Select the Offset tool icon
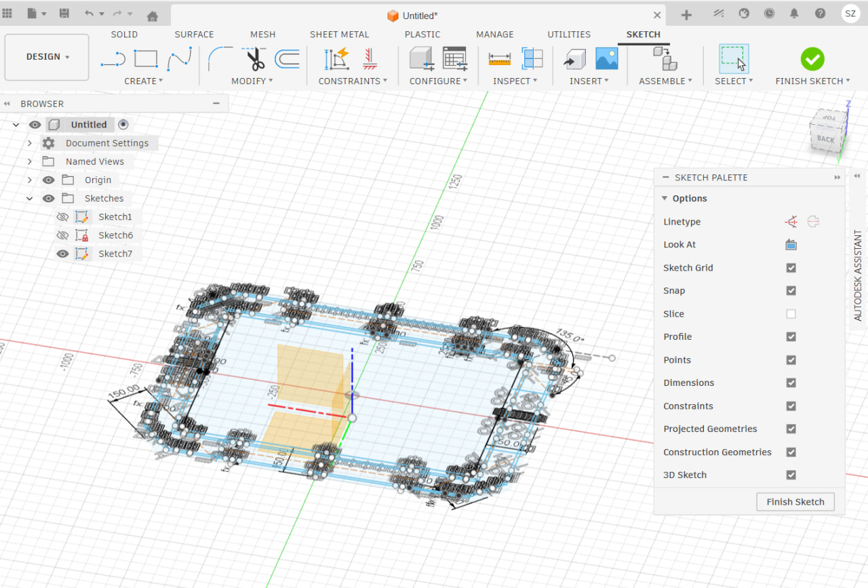 pos(287,59)
